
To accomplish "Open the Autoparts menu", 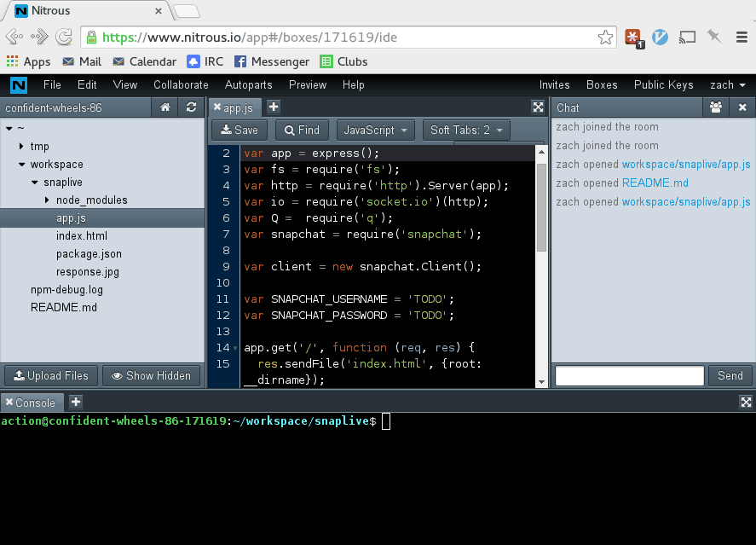I will [x=249, y=85].
